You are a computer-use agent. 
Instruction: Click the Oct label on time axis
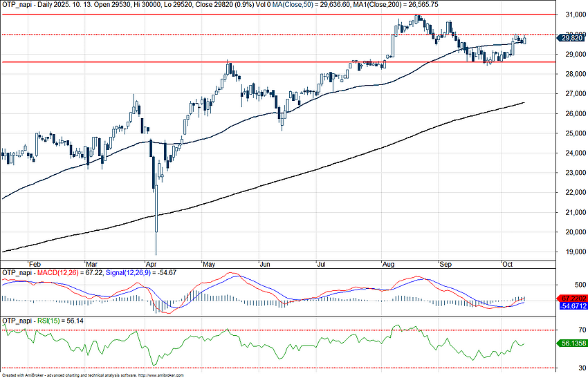pyautogui.click(x=507, y=264)
